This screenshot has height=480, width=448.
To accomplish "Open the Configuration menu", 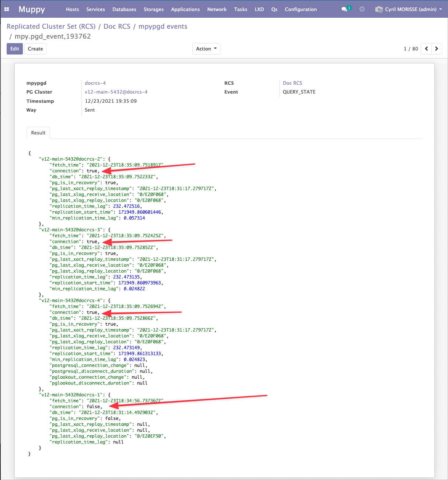I will point(301,9).
